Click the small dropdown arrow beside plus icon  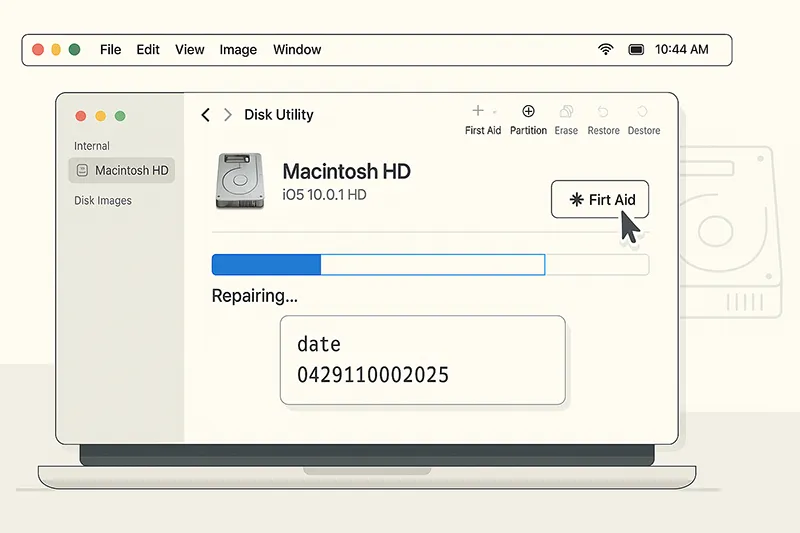click(494, 111)
